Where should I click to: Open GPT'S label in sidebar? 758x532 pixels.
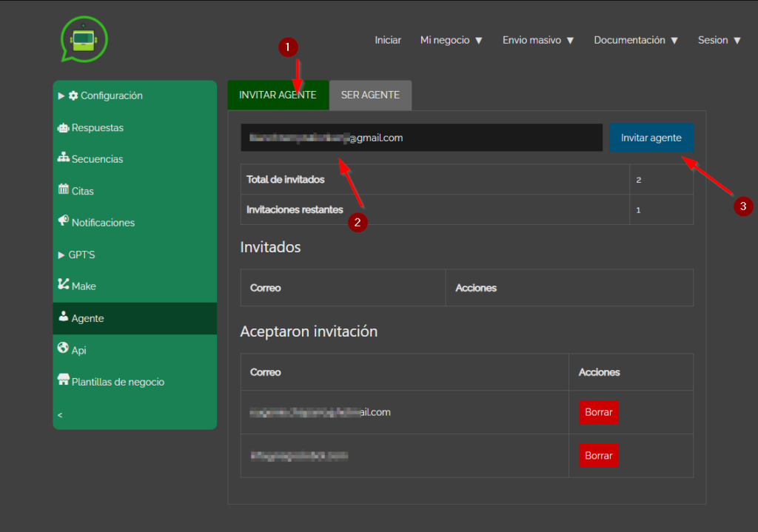81,255
